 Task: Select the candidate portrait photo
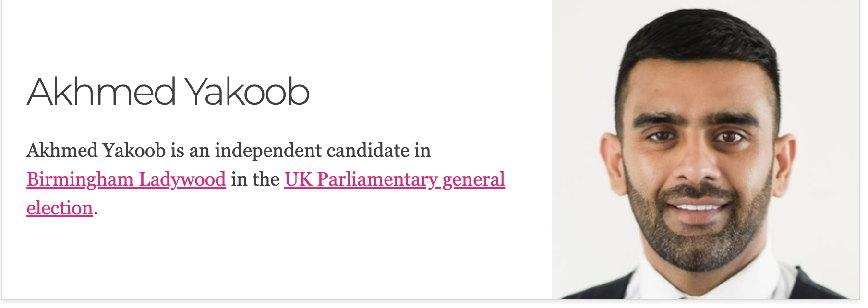coord(705,150)
